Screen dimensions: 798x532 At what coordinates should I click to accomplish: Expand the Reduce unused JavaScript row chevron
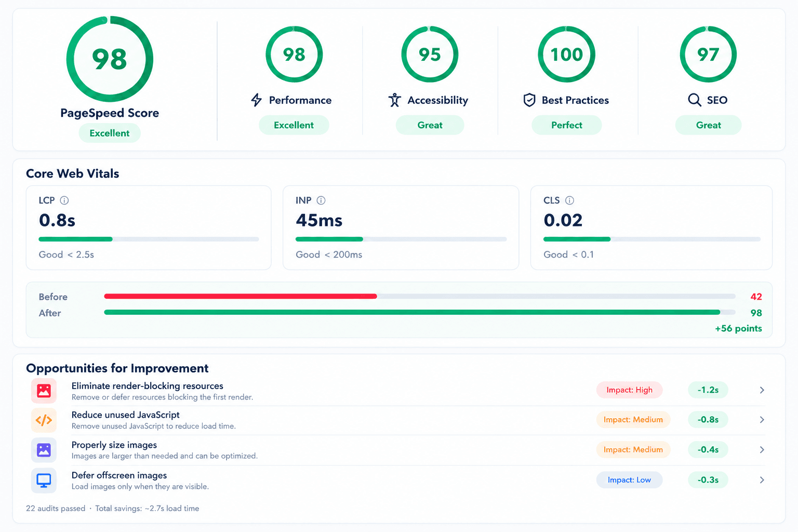762,420
